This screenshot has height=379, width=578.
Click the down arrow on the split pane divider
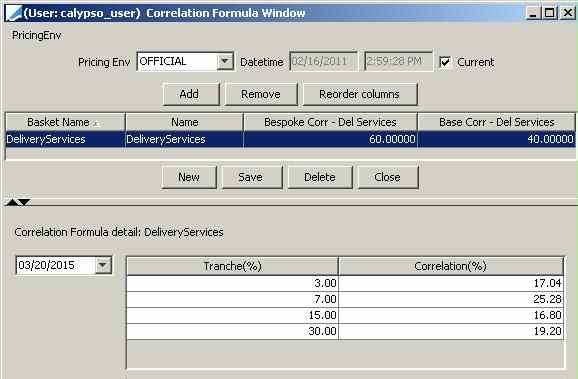(24, 202)
